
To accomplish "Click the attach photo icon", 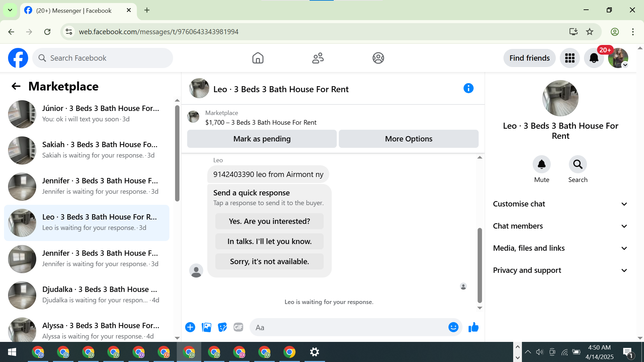I will pyautogui.click(x=206, y=327).
